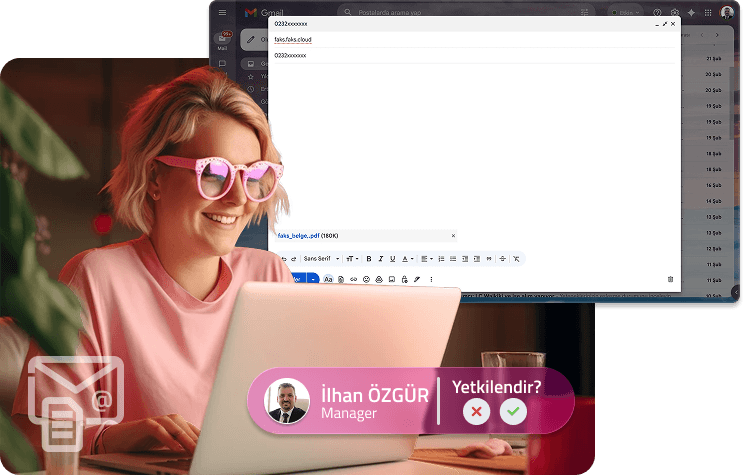The height and width of the screenshot is (475, 744).
Task: Open Gmail settings gear icon
Action: [x=675, y=12]
